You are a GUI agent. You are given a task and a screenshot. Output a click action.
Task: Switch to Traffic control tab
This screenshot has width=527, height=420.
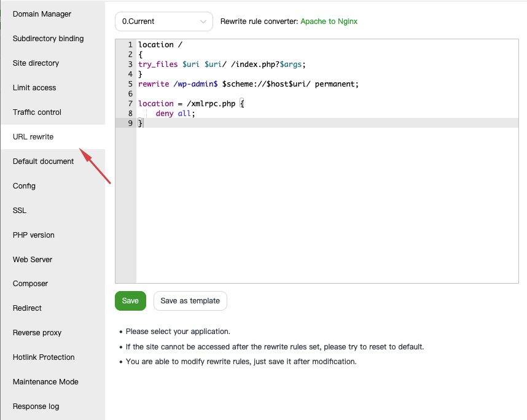[37, 112]
